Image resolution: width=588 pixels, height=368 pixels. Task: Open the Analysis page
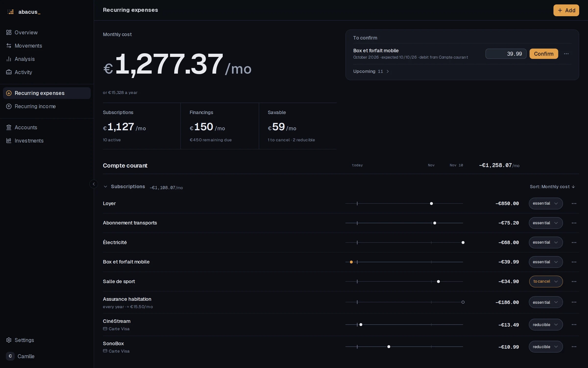click(x=47, y=59)
